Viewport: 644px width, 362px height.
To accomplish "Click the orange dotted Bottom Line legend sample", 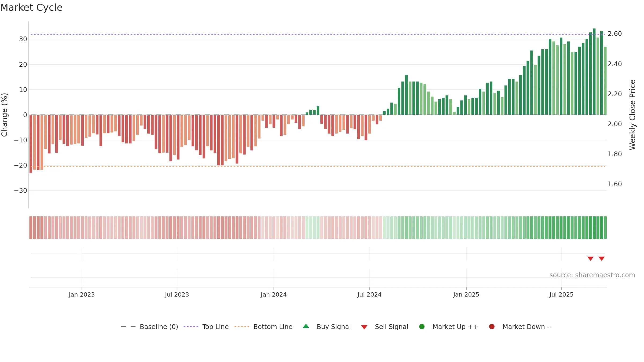I will 242,327.
